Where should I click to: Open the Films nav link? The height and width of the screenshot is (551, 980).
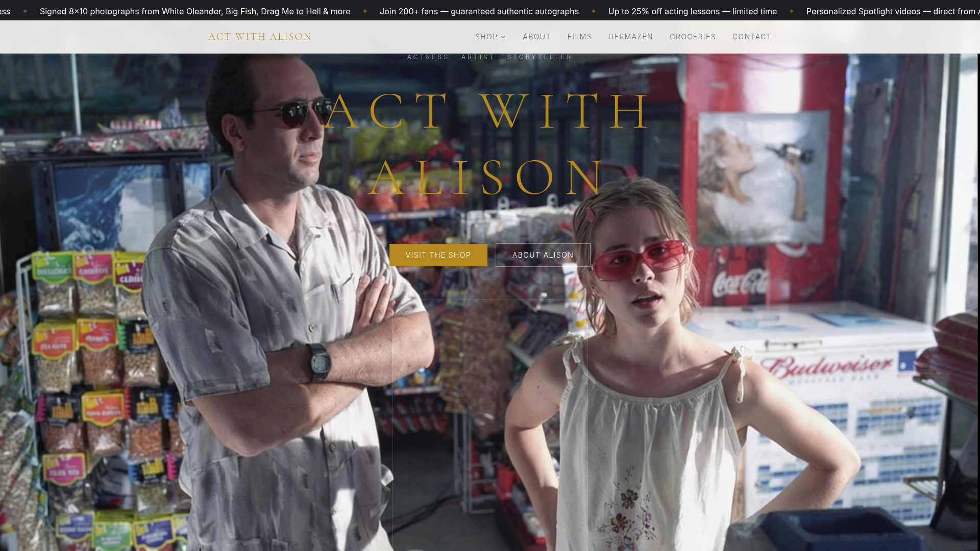(579, 37)
